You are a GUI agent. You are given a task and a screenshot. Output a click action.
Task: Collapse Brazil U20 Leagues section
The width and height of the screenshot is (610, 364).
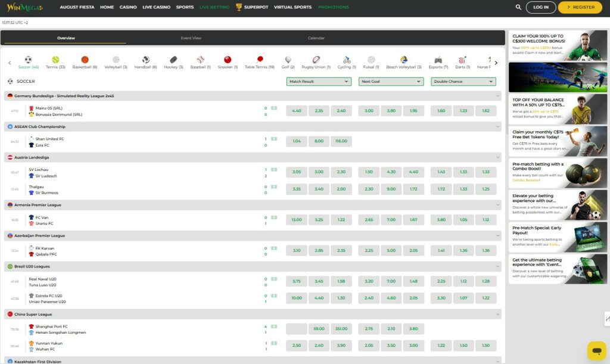pos(497,266)
